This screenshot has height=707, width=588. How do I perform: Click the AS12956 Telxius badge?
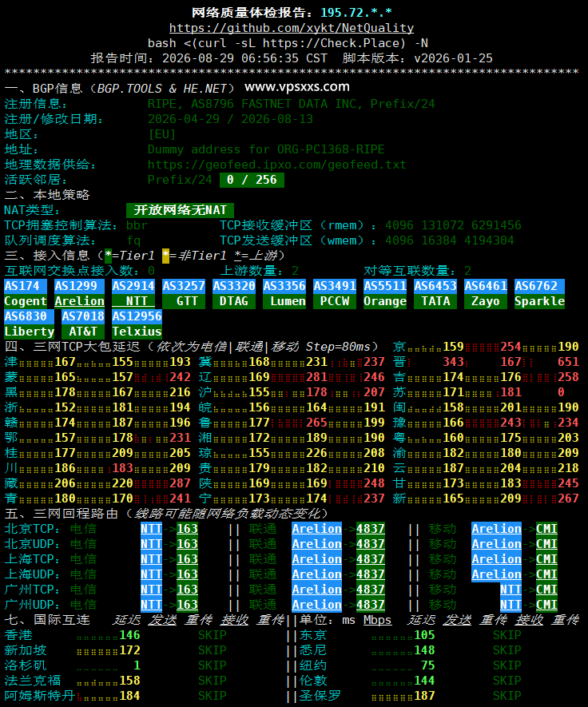[137, 324]
